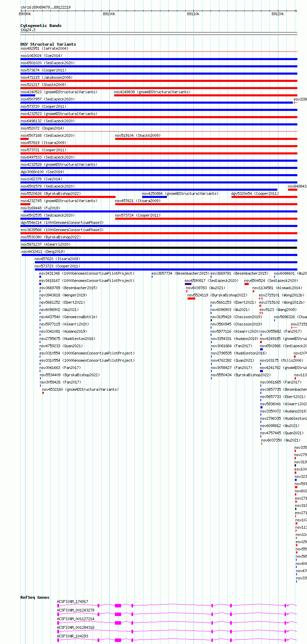Select variant dgv5320n54 (Cooper2011)

coord(255,193)
